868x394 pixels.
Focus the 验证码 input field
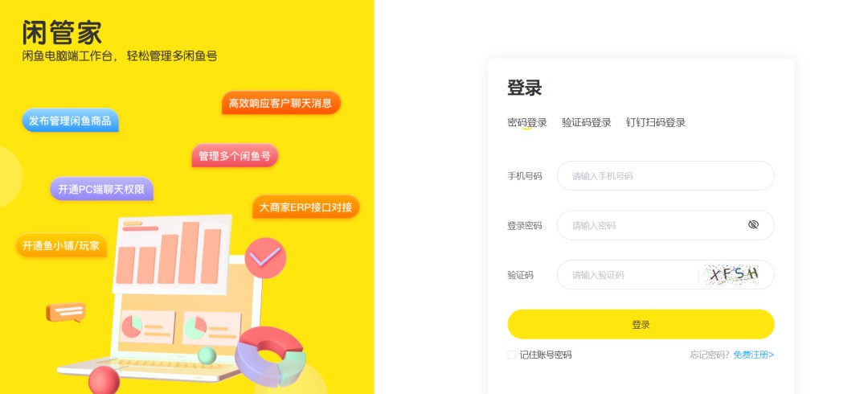(x=628, y=274)
